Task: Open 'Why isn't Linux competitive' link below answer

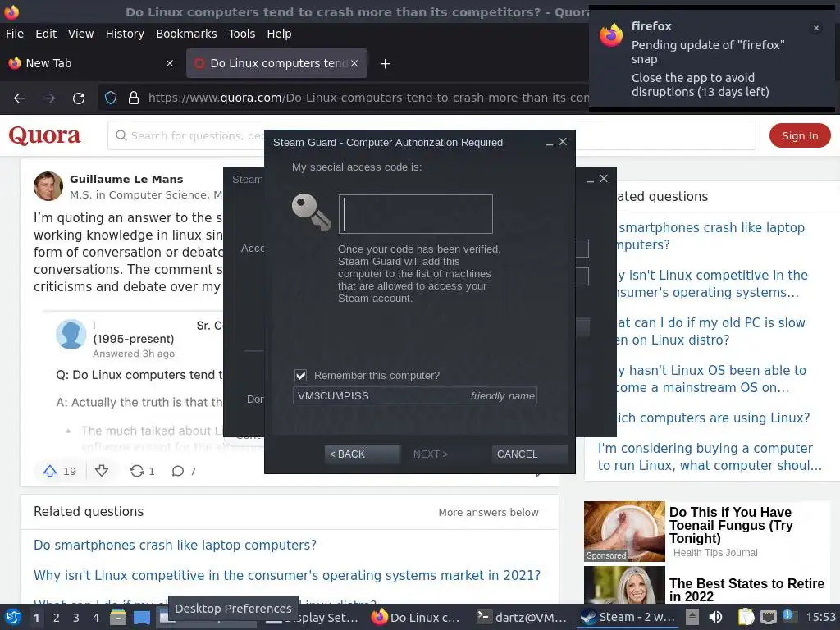Action: [287, 575]
